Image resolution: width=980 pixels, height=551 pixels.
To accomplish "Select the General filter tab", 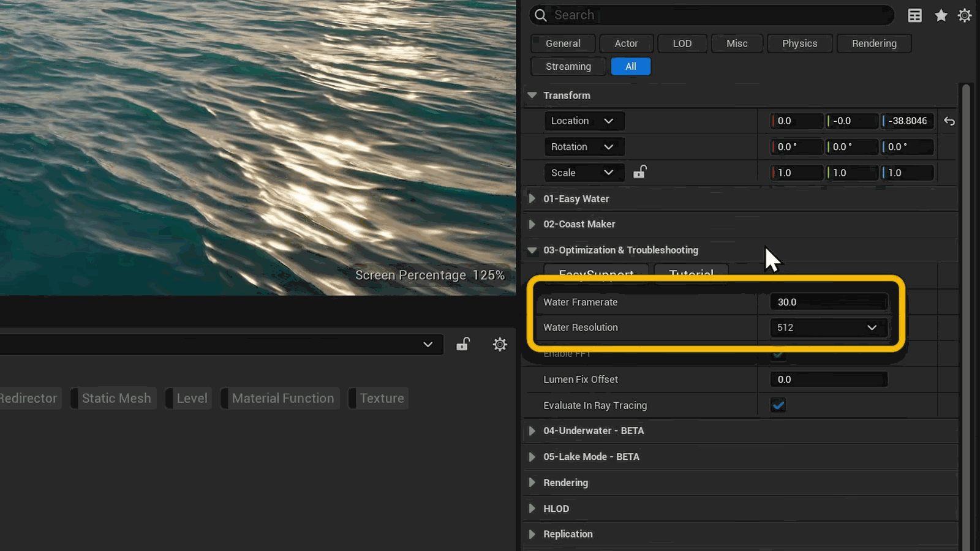I will [563, 43].
